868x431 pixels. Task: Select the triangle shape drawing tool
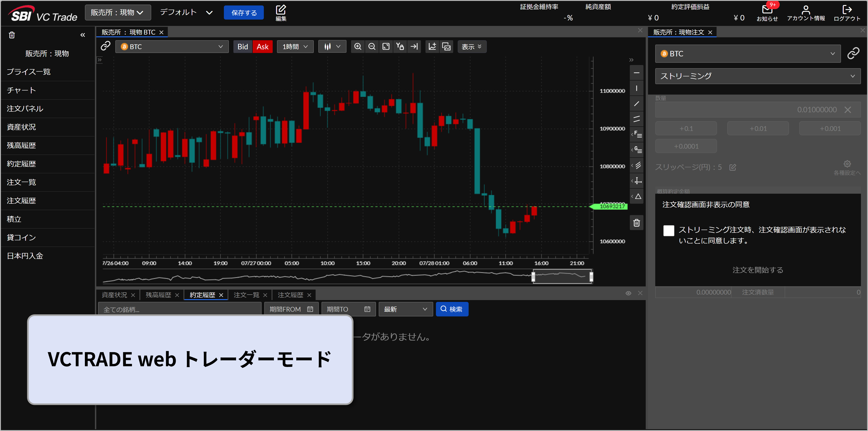(x=637, y=196)
